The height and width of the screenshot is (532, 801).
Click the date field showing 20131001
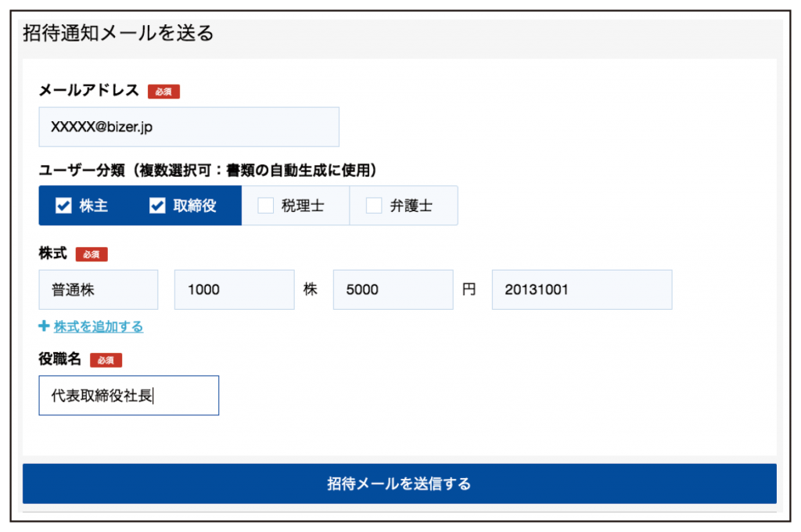[582, 289]
